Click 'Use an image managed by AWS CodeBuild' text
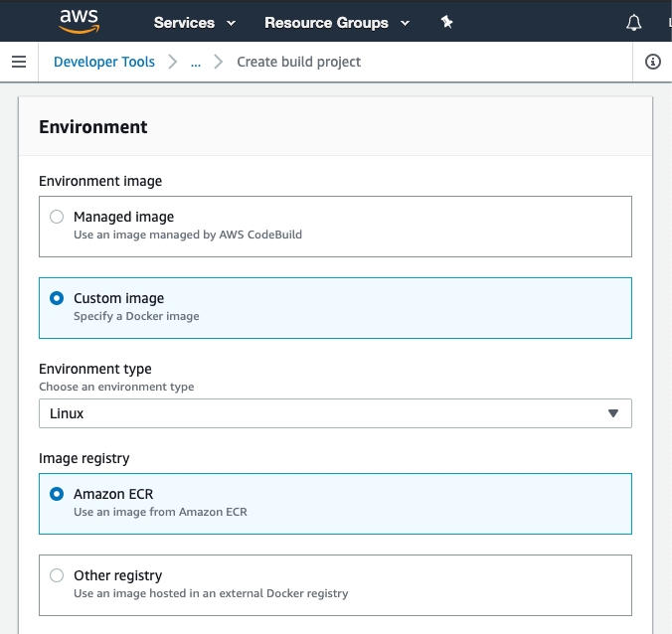 click(188, 235)
